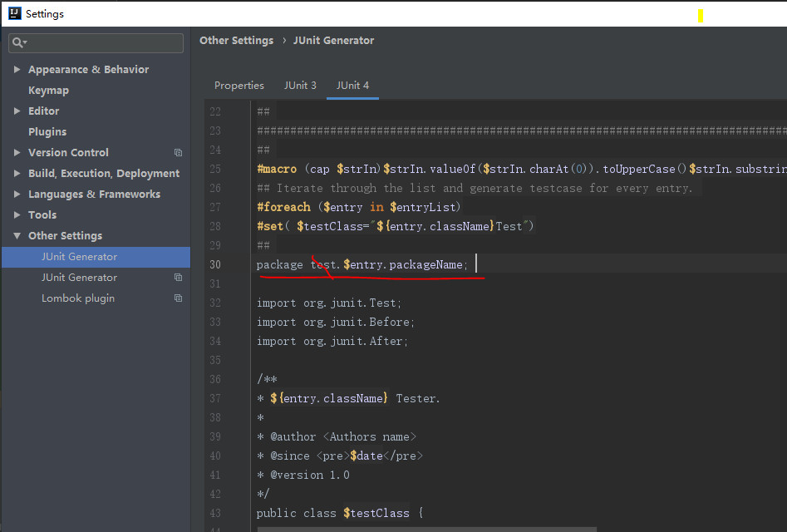
Task: Expand the Tools section arrow
Action: pyautogui.click(x=17, y=214)
